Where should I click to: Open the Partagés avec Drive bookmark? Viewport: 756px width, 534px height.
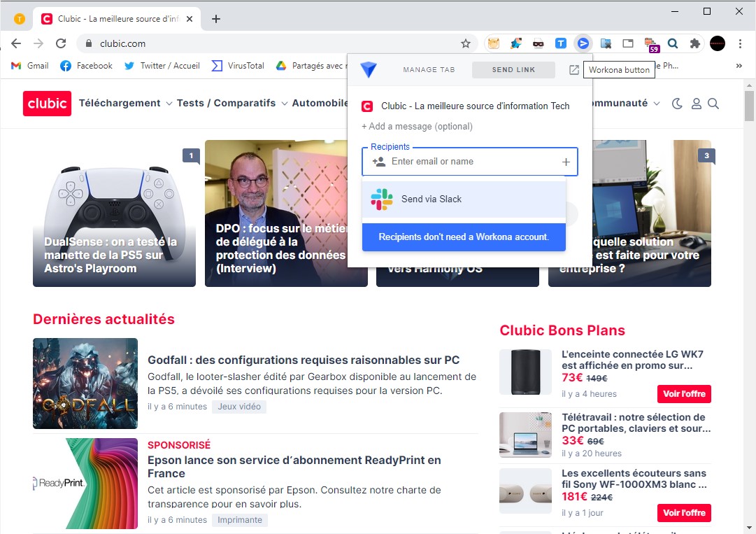click(311, 66)
